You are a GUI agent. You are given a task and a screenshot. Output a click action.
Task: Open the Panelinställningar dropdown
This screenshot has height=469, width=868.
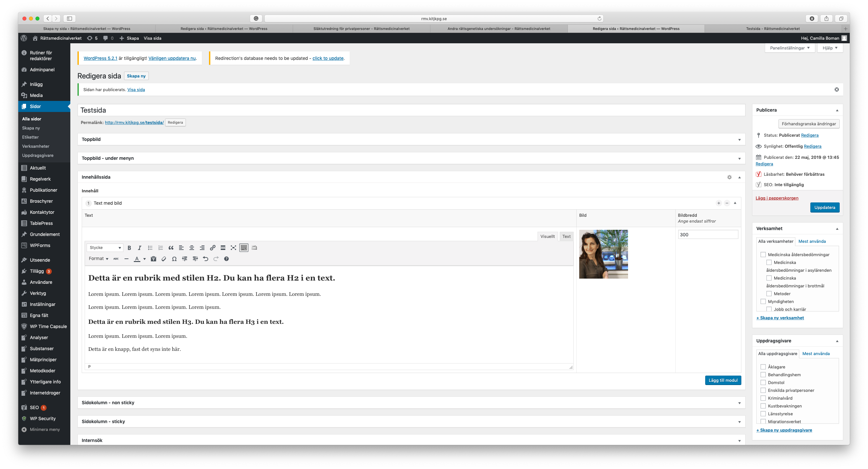[x=790, y=48]
